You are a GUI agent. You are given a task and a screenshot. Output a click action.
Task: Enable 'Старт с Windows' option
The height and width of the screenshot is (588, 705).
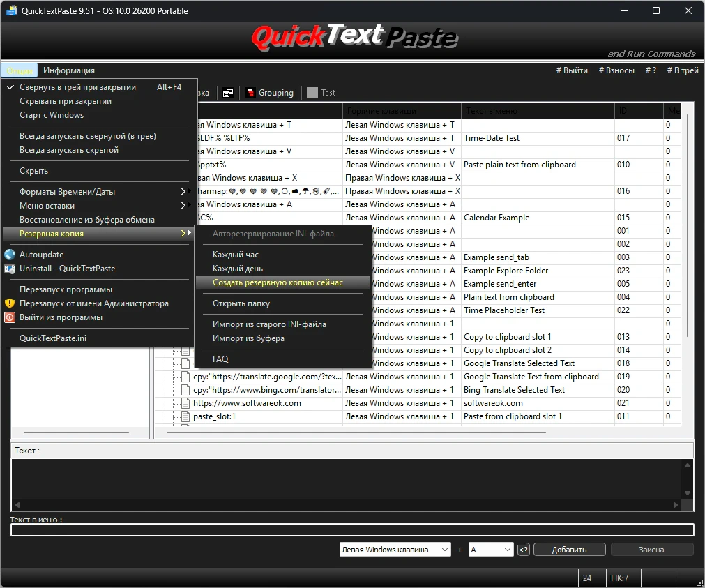100,115
